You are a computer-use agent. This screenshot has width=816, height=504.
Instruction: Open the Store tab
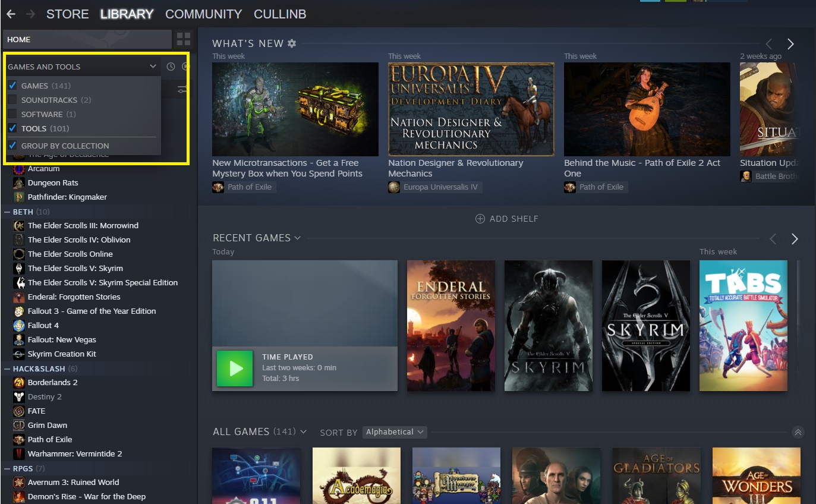point(68,14)
